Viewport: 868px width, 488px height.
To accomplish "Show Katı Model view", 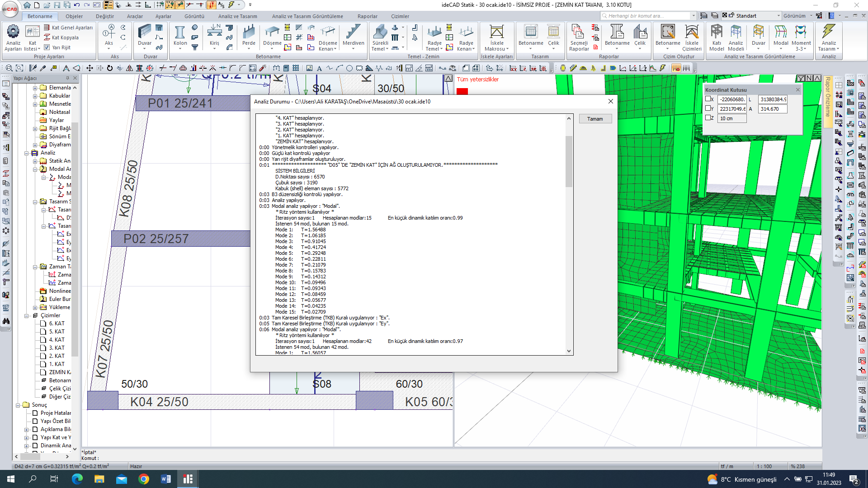I will [717, 38].
